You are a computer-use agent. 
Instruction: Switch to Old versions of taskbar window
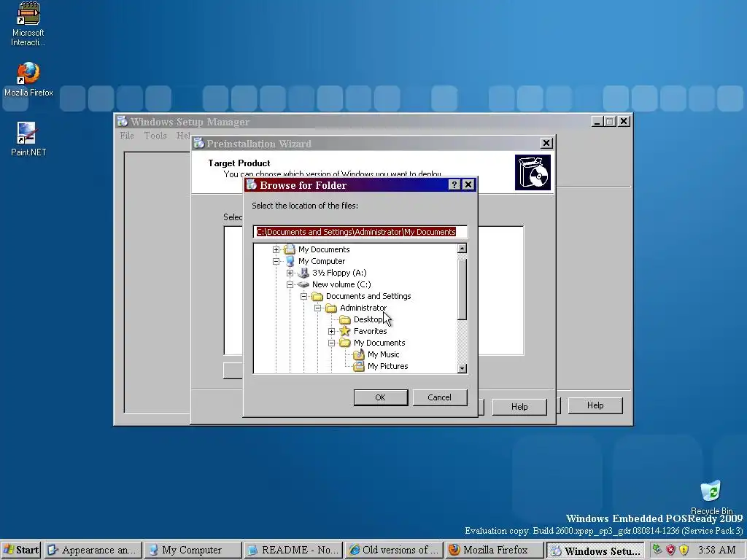394,550
